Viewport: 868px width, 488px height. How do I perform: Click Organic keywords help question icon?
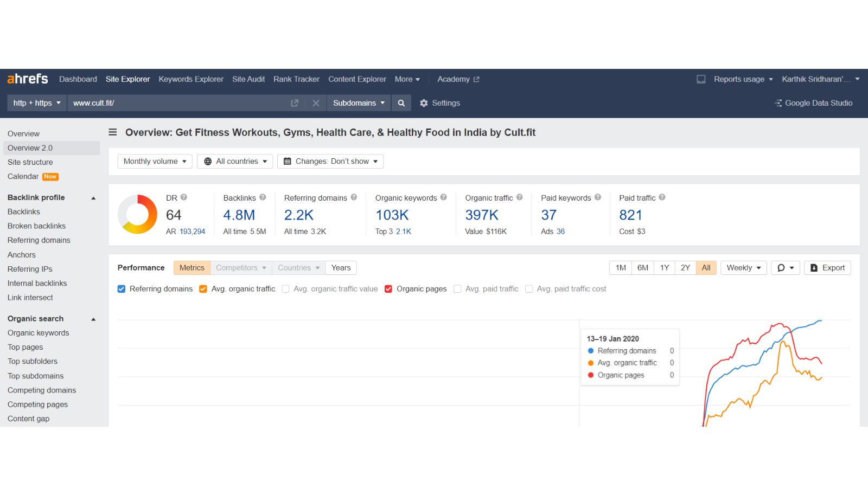coord(443,197)
